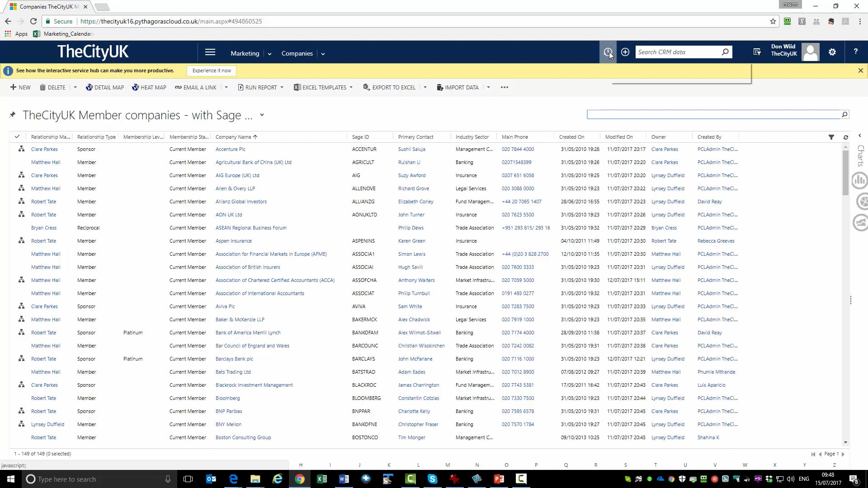Open Barclays Bank plc company link
The image size is (868, 488).
click(x=234, y=359)
